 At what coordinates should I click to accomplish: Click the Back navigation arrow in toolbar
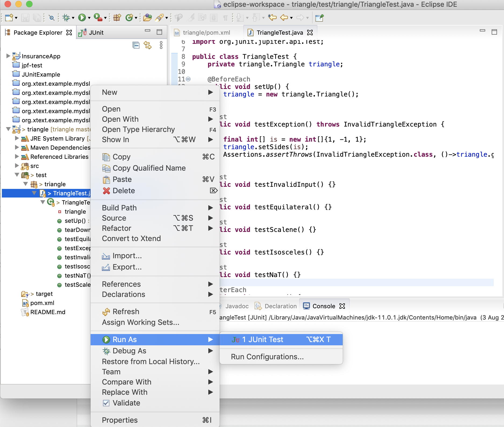284,18
